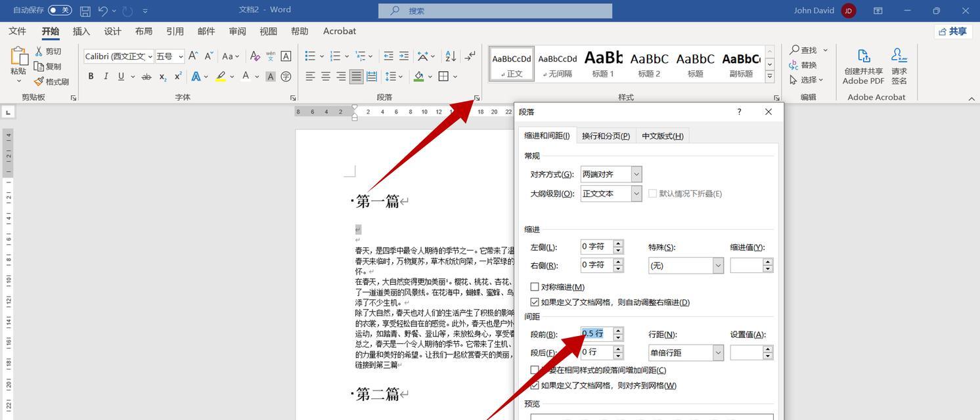Toggle show/hide paragraph marks
980x420 pixels.
pos(470,56)
